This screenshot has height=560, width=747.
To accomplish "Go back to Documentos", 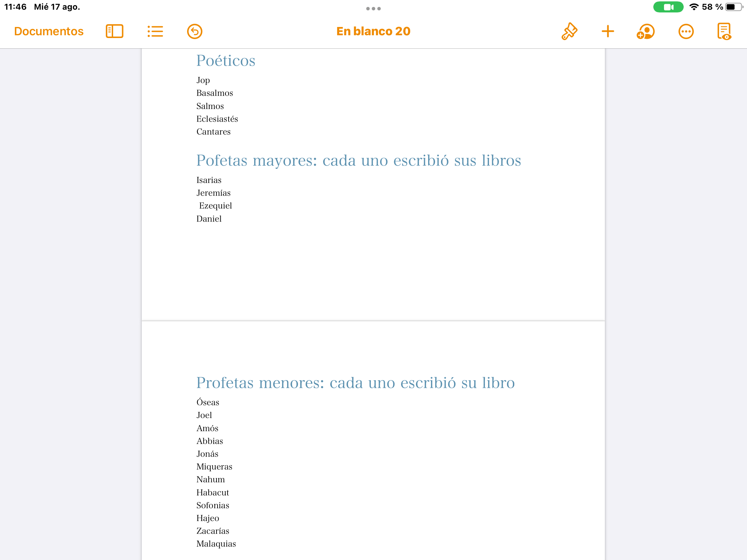I will (49, 31).
